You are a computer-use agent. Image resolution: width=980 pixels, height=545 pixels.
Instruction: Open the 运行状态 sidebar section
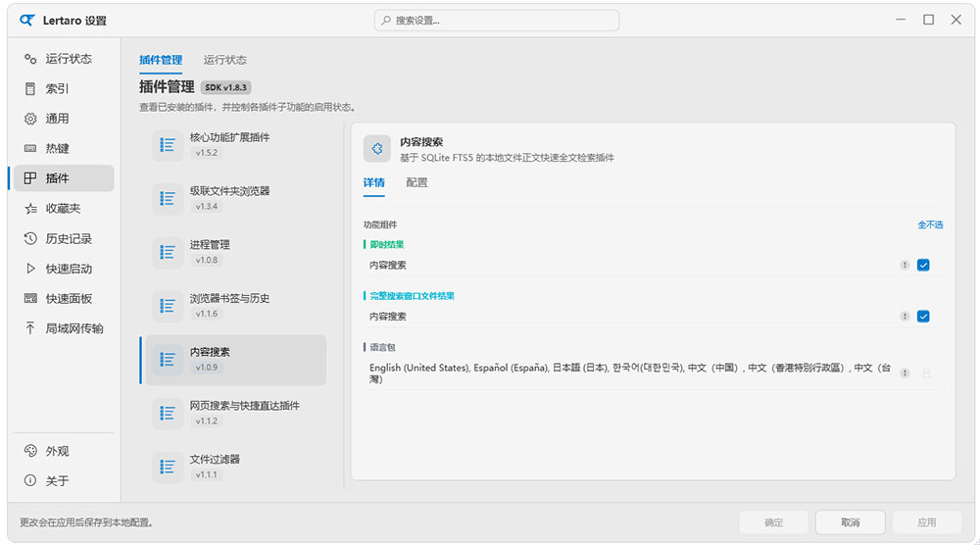click(x=64, y=59)
